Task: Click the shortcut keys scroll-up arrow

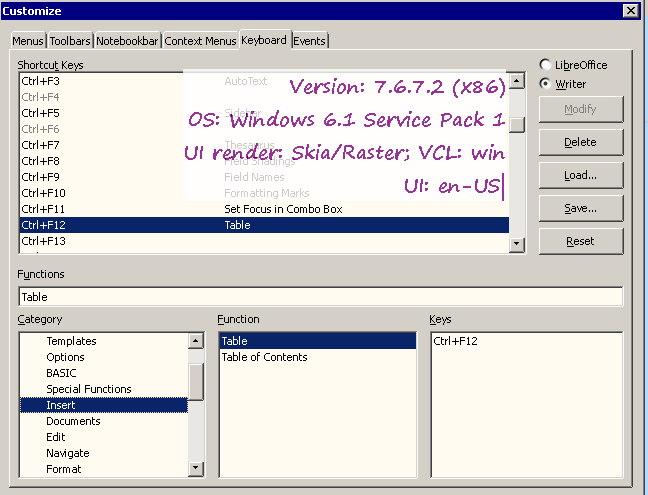Action: [x=517, y=81]
